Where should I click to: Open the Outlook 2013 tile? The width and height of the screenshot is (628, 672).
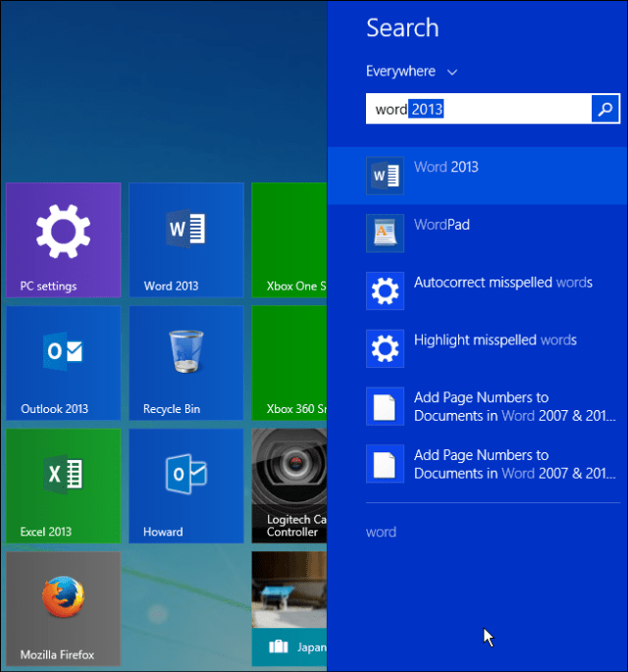[x=64, y=363]
